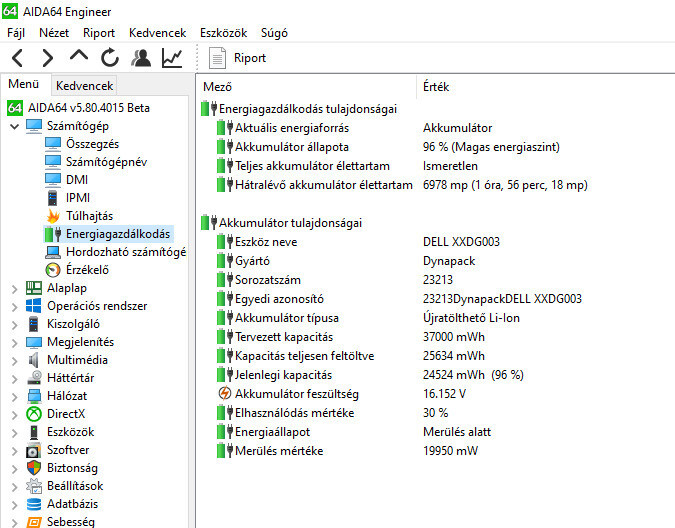Refresh the page with the circular arrow
Screen dimensions: 675x528
pos(110,57)
